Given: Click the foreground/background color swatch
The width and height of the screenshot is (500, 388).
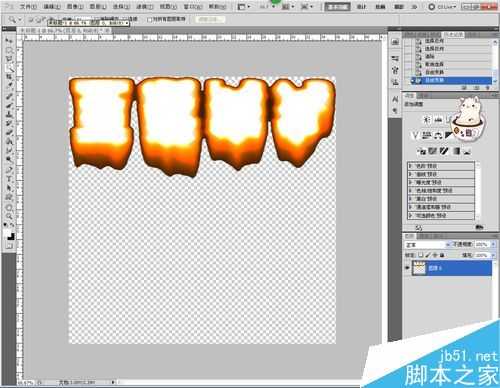Looking at the screenshot, I should (x=10, y=235).
